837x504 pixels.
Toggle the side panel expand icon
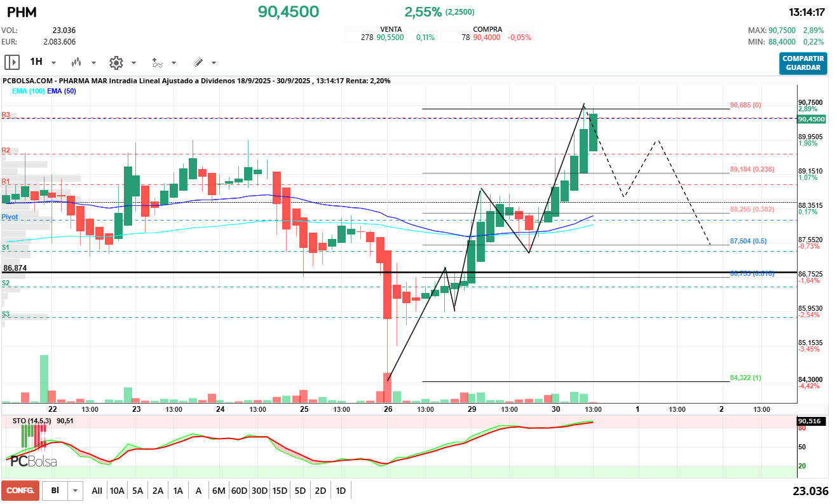click(x=12, y=62)
